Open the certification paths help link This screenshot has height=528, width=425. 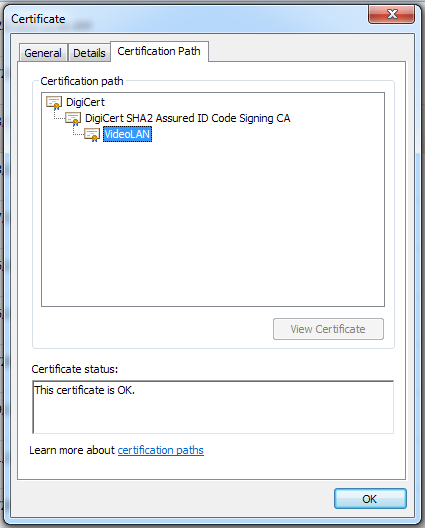[x=161, y=450]
